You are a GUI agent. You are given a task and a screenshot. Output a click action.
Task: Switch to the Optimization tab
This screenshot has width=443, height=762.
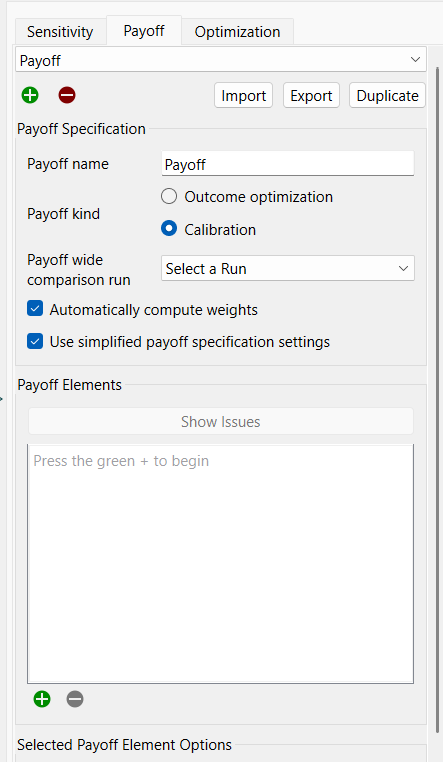coord(237,32)
